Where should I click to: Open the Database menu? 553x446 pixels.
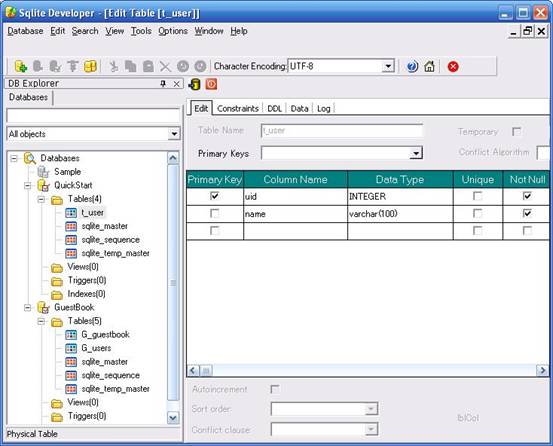[25, 31]
